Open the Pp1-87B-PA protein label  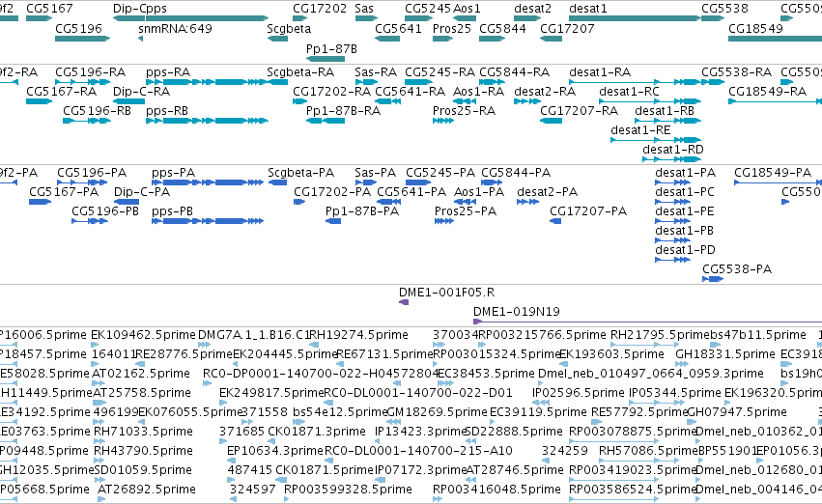click(362, 211)
